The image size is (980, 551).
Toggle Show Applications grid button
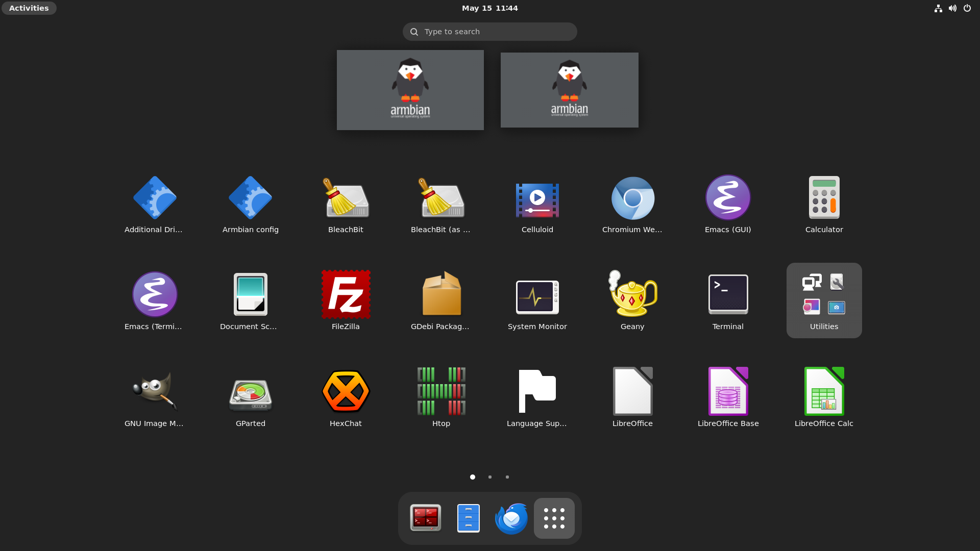pyautogui.click(x=554, y=518)
